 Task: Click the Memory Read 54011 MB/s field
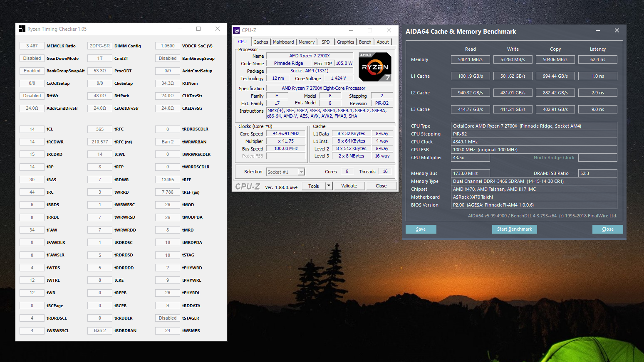[x=470, y=59]
